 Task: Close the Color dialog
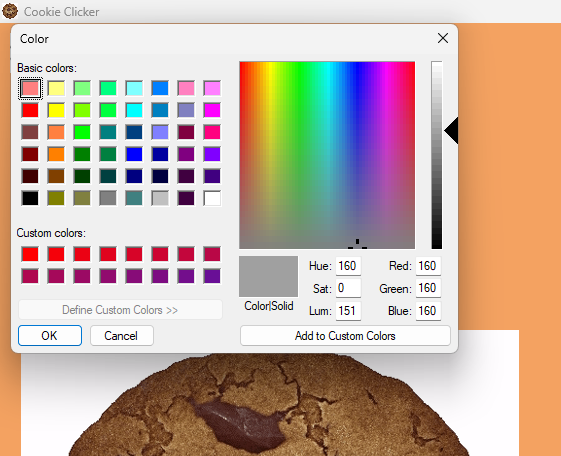pos(443,38)
